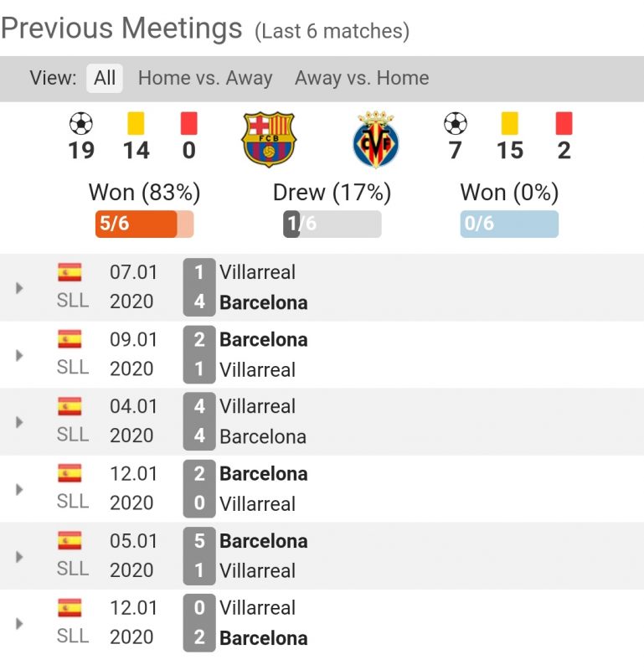Click the blue 0/6 wins bar
The height and width of the screenshot is (670, 644).
click(x=509, y=224)
